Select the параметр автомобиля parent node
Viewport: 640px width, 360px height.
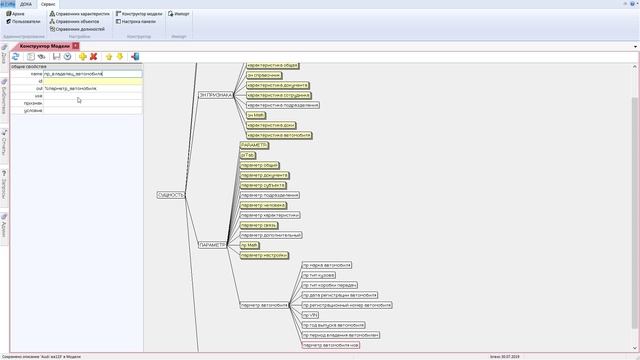click(x=264, y=305)
